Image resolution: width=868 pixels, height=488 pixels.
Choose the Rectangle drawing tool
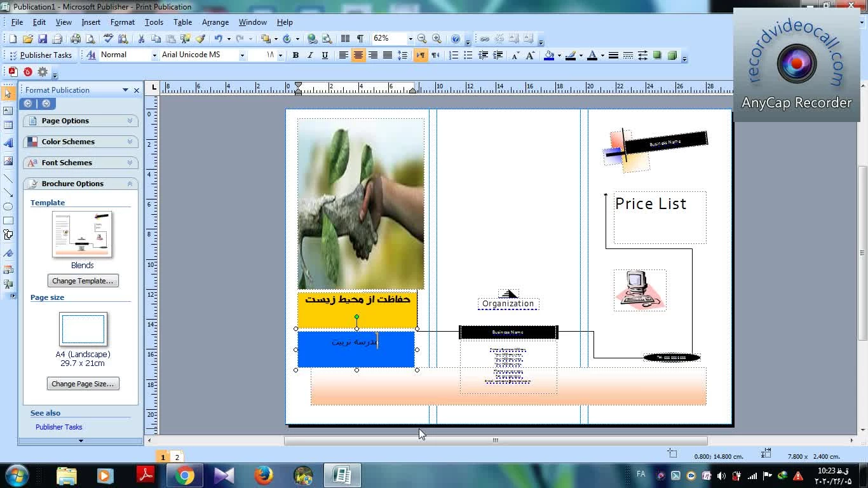[8, 221]
